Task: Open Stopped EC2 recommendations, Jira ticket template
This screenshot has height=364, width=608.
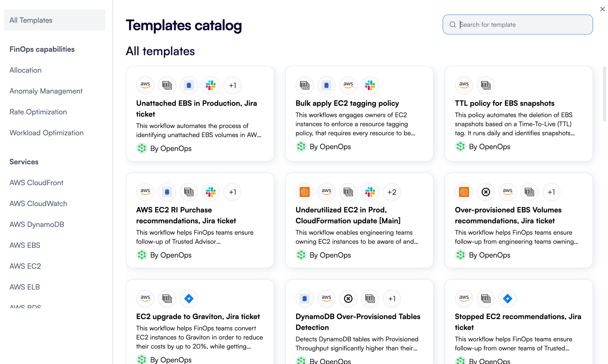Action: coord(518,322)
